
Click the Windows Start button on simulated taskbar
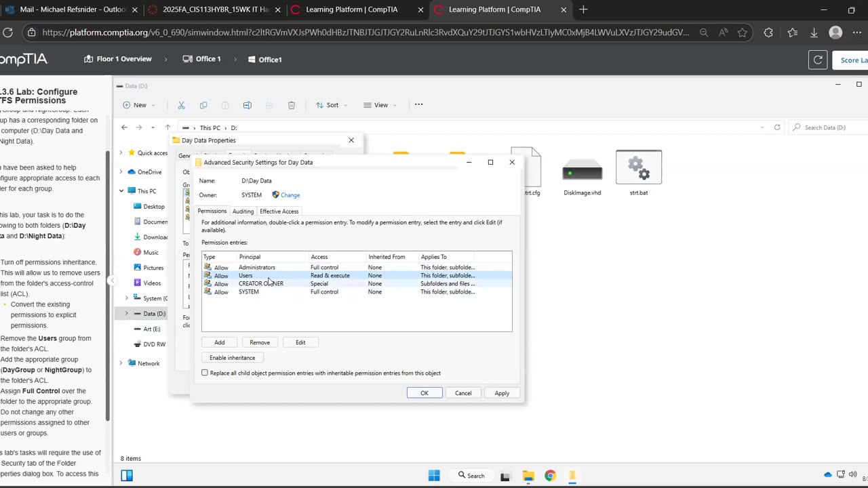coord(434,475)
